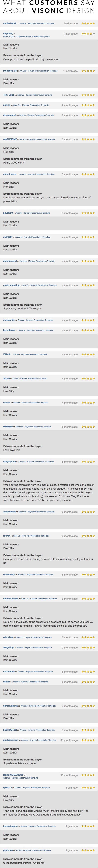The height and width of the screenshot is (868, 98).
Task: Open jamesduggan's profile link
Action: [x=10, y=826]
